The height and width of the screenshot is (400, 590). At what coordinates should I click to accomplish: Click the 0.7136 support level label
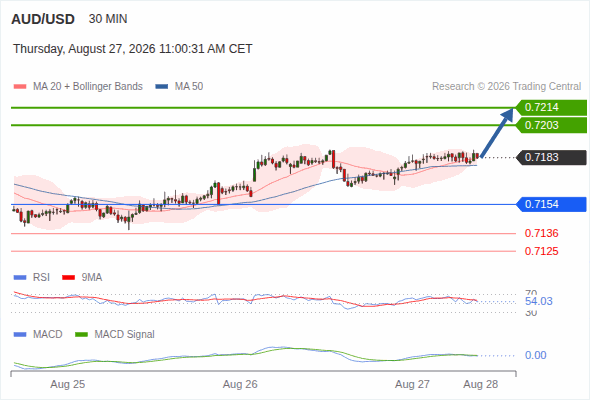(541, 233)
